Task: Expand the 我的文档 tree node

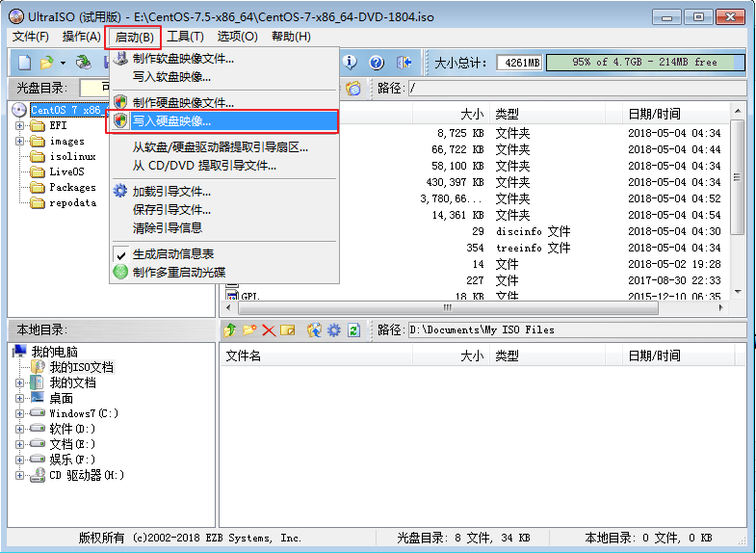Action: pos(19,382)
